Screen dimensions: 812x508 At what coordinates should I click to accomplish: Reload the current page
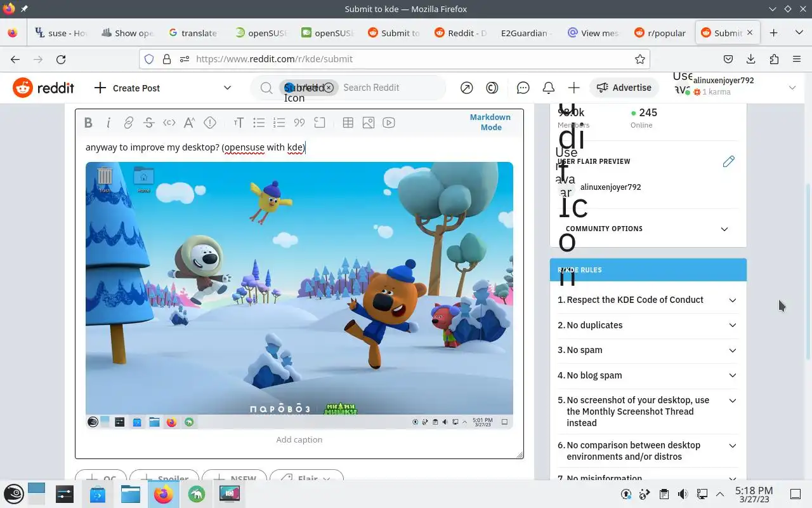[x=61, y=59]
